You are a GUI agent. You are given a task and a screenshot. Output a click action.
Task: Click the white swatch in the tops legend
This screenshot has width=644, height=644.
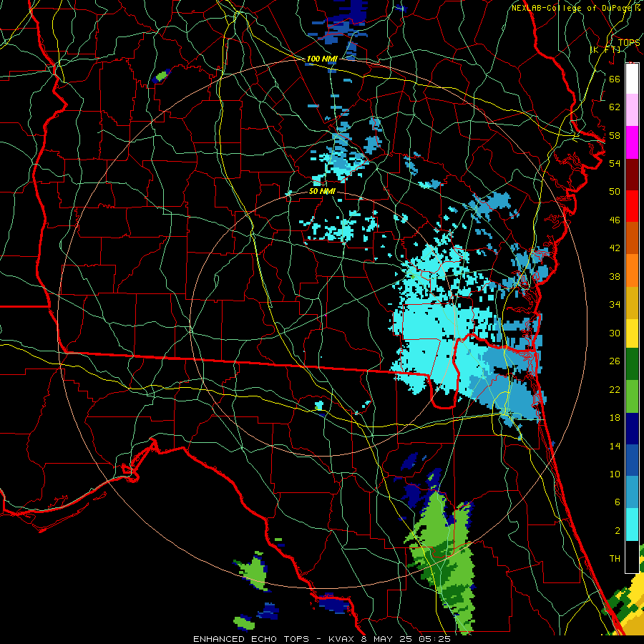click(632, 79)
